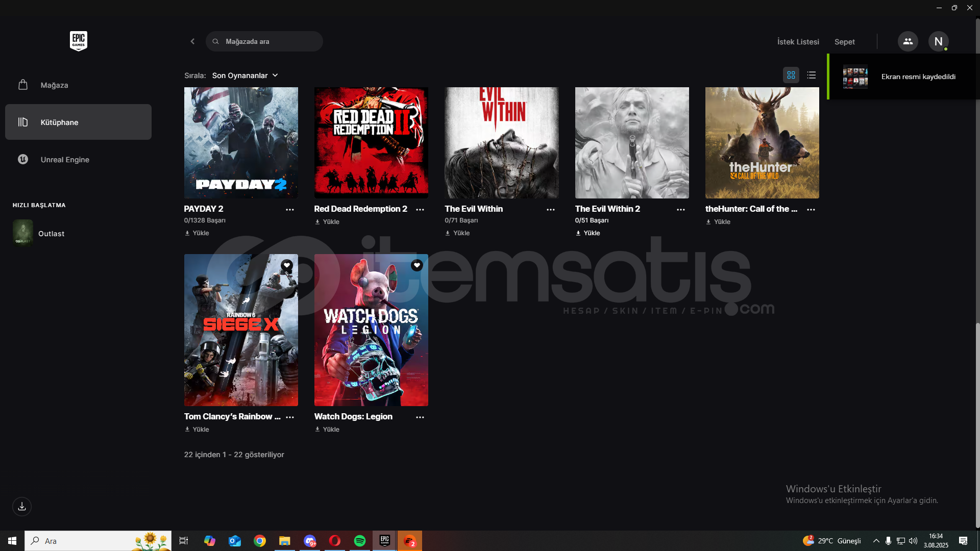This screenshot has height=551, width=980.
Task: Open File Explorer from taskbar
Action: [x=285, y=541]
